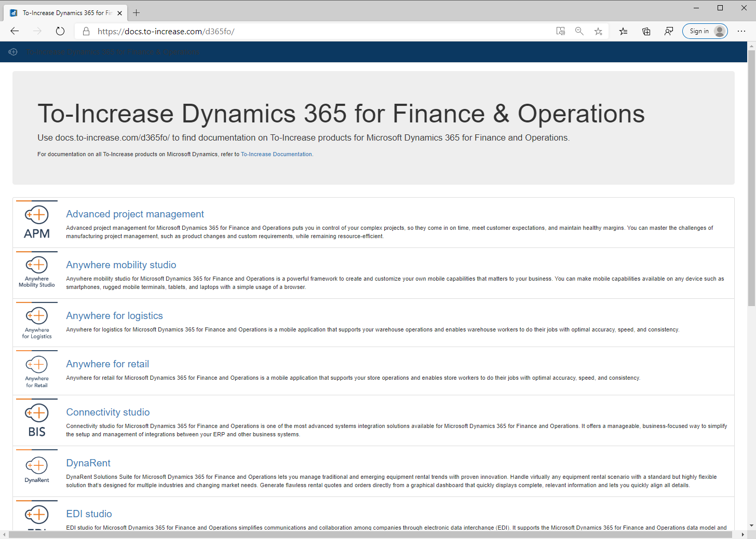Click the Anywhere for Retail icon
The width and height of the screenshot is (756, 539).
click(37, 371)
